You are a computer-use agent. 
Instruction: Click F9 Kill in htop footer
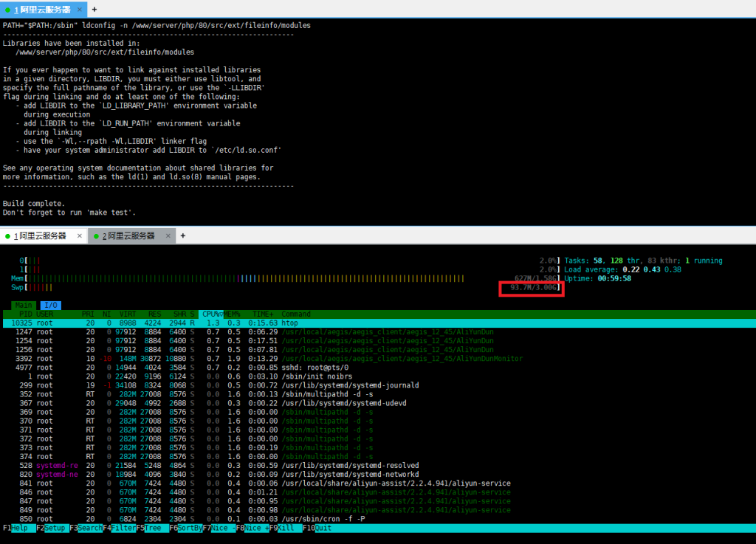[286, 528]
